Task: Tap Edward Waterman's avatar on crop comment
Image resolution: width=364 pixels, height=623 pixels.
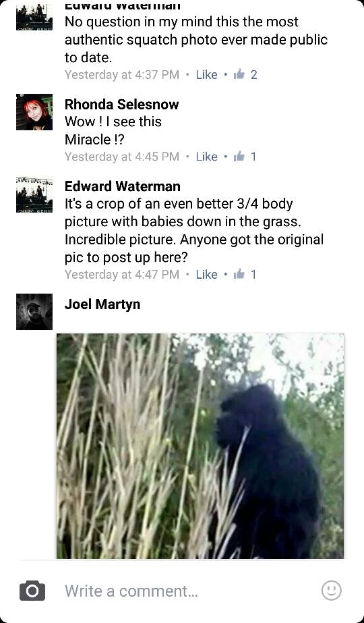Action: [x=34, y=194]
